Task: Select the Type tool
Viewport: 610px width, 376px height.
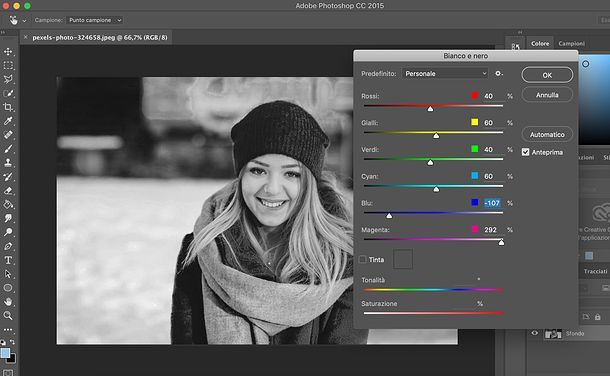Action: click(8, 260)
